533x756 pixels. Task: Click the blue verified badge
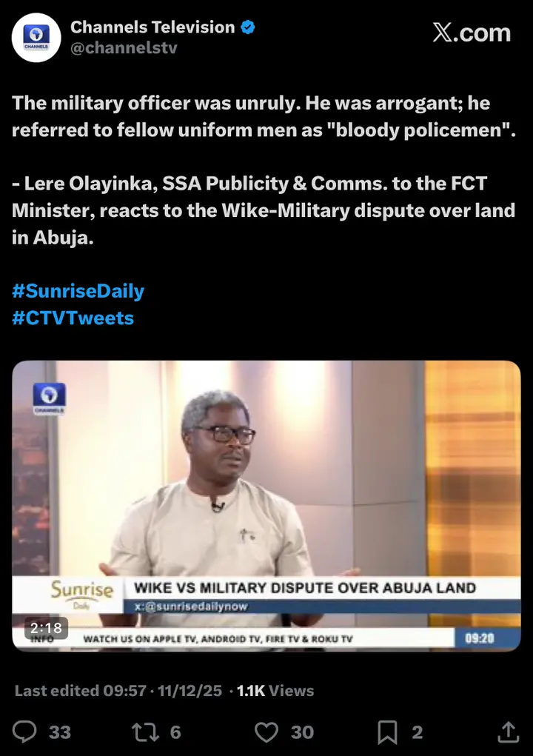(x=248, y=27)
